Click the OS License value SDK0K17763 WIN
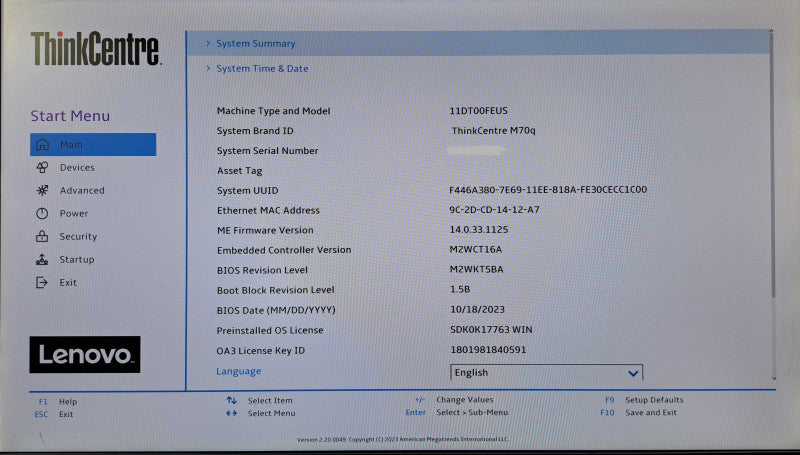Viewport: 800px width, 455px height. point(491,330)
